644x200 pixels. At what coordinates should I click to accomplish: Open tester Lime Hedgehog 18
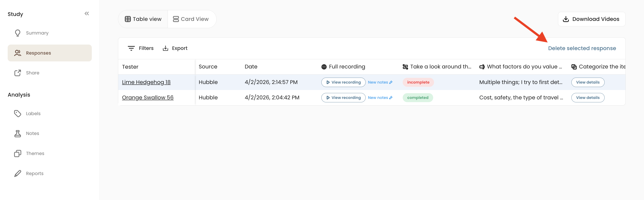pos(146,82)
